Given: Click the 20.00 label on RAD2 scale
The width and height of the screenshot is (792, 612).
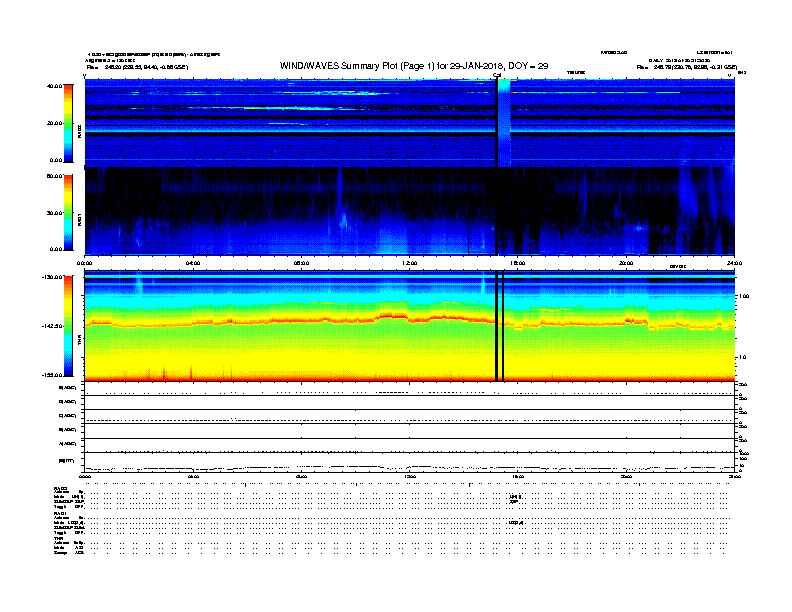Looking at the screenshot, I should pos(54,123).
